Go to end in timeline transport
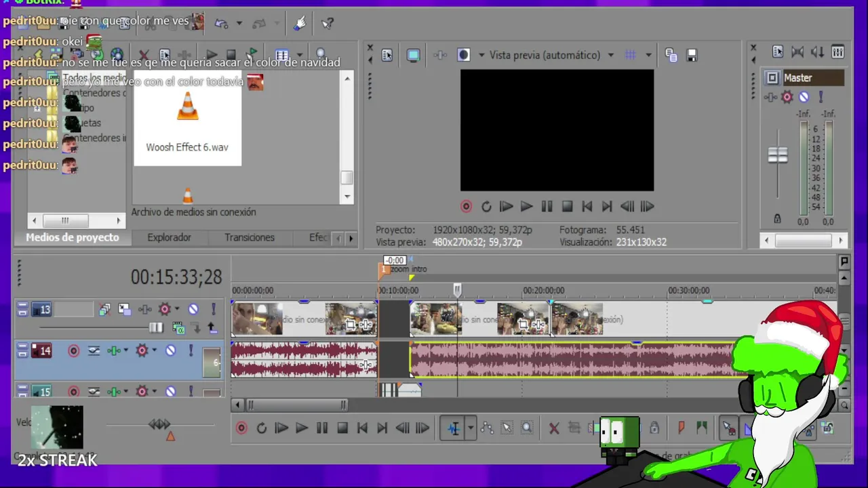The image size is (868, 488). (x=382, y=428)
